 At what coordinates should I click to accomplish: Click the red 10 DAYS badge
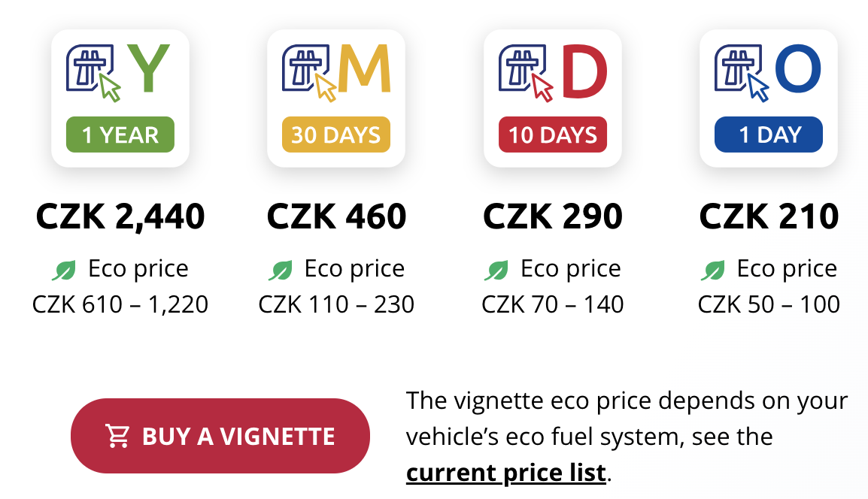[552, 135]
